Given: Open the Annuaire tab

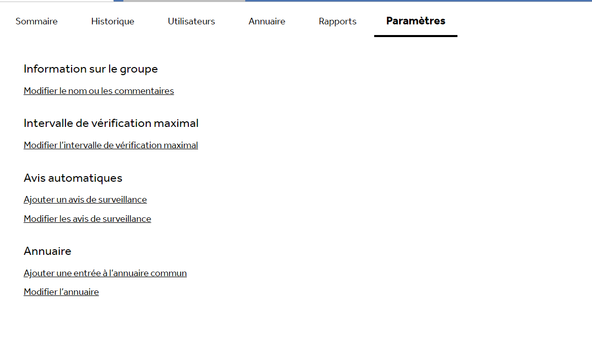Looking at the screenshot, I should (x=267, y=21).
